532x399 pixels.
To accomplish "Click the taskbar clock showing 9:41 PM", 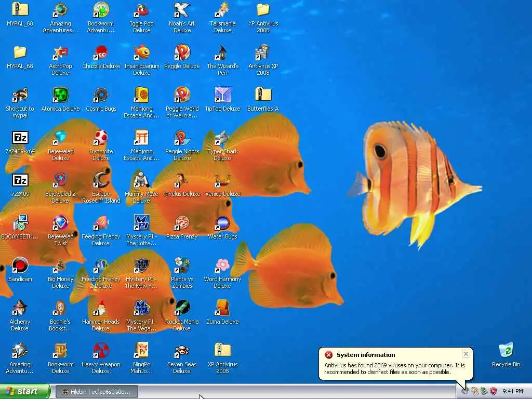I will pos(513,392).
